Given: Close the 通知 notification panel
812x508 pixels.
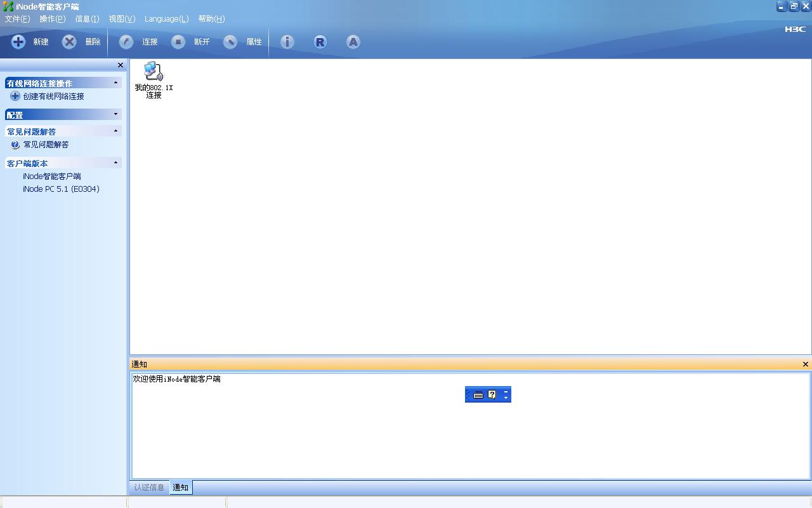Looking at the screenshot, I should pyautogui.click(x=806, y=364).
